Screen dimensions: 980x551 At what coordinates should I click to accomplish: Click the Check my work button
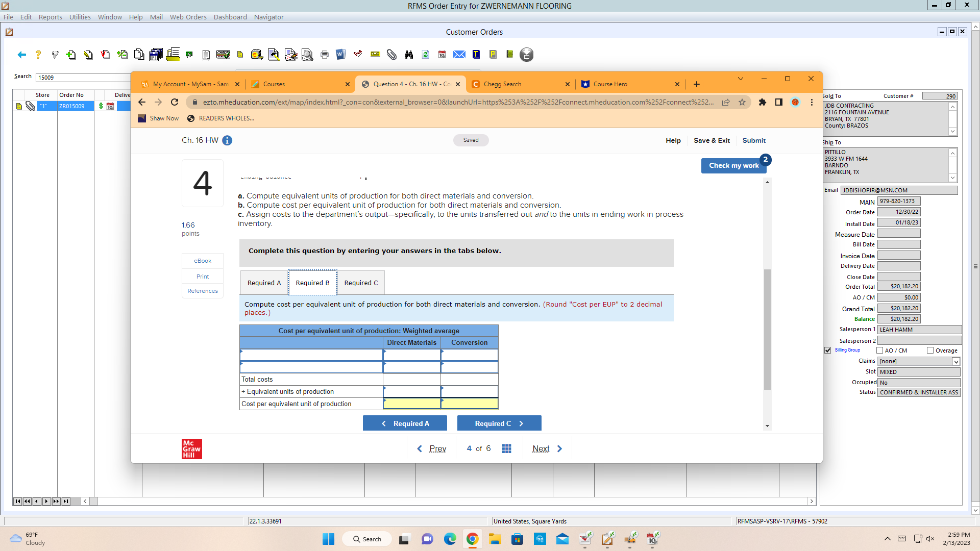click(x=733, y=165)
